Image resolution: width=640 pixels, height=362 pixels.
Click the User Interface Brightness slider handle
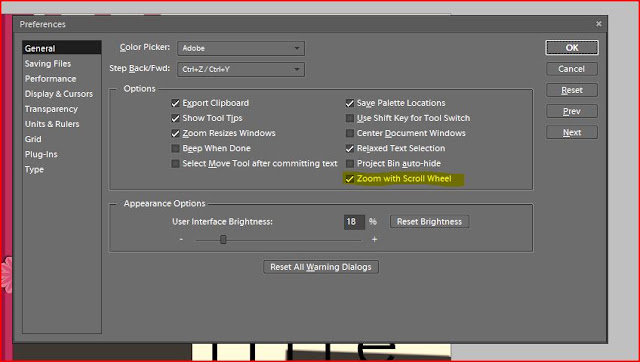point(223,240)
